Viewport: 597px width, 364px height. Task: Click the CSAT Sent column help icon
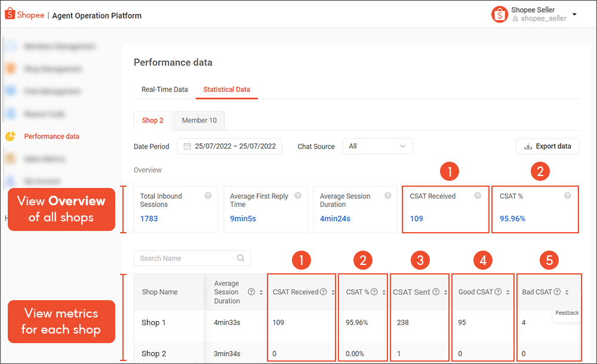436,291
